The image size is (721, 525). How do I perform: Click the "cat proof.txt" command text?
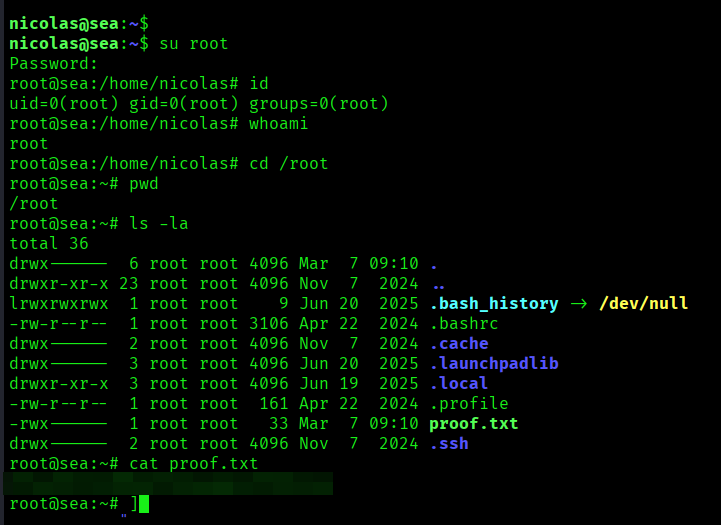coord(193,463)
